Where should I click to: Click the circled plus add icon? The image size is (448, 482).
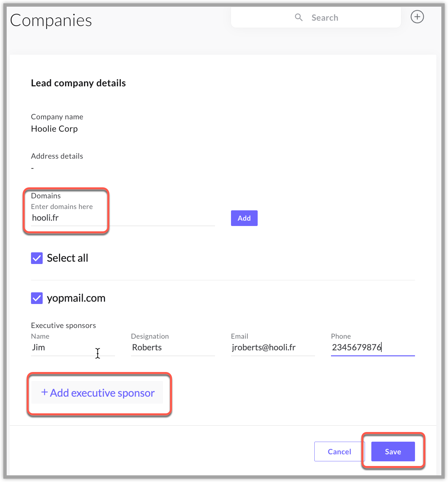pos(417,17)
